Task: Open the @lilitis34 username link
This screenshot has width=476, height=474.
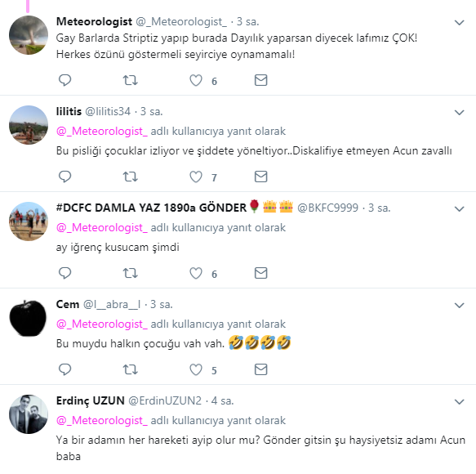Action: tap(108, 111)
